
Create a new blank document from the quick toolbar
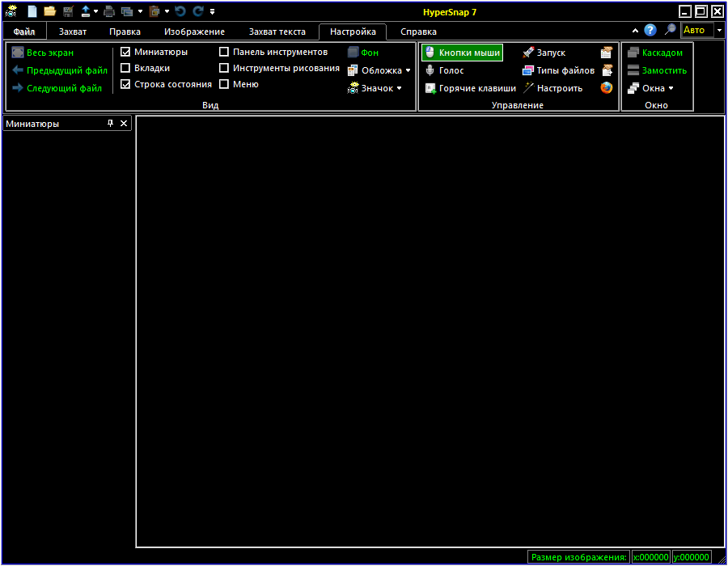(x=32, y=11)
